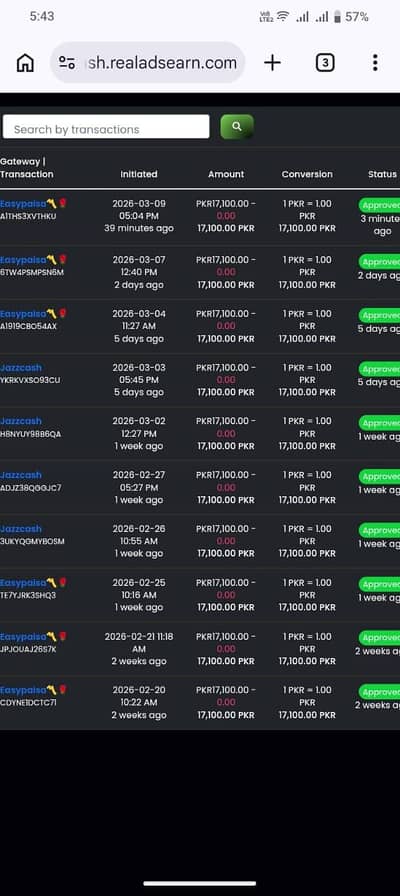The height and width of the screenshot is (896, 400).
Task: Click the 2026-02-25 initiated date
Action: [139, 582]
